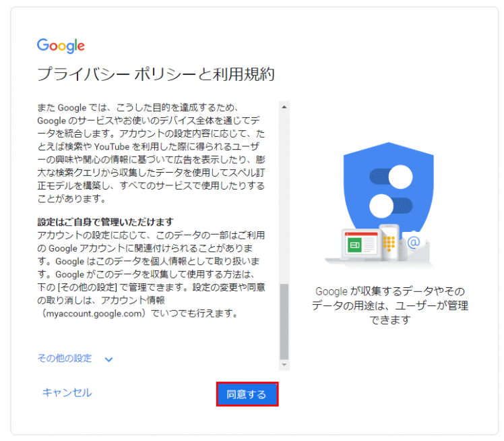Image resolution: width=504 pixels, height=441 pixels.
Task: Click the bold 設定はご自身で管理いただけます heading
Action: (105, 222)
